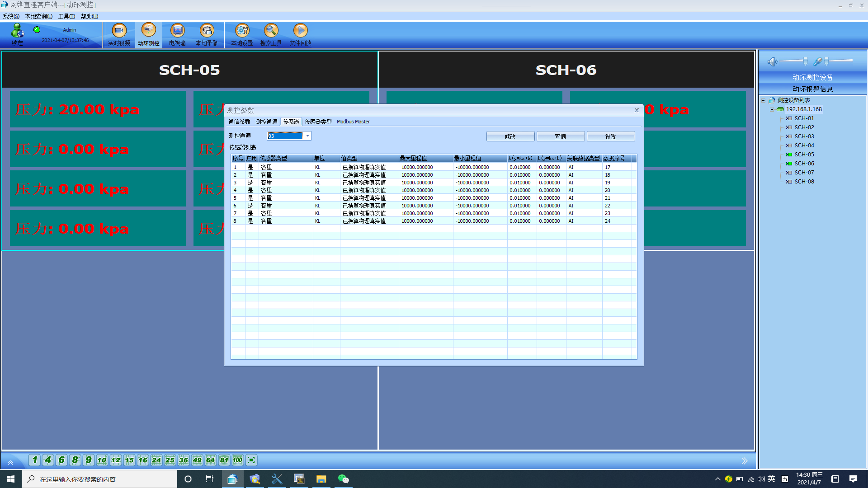Open the 帮助(H) menu
The height and width of the screenshot is (488, 868).
pyautogui.click(x=89, y=16)
